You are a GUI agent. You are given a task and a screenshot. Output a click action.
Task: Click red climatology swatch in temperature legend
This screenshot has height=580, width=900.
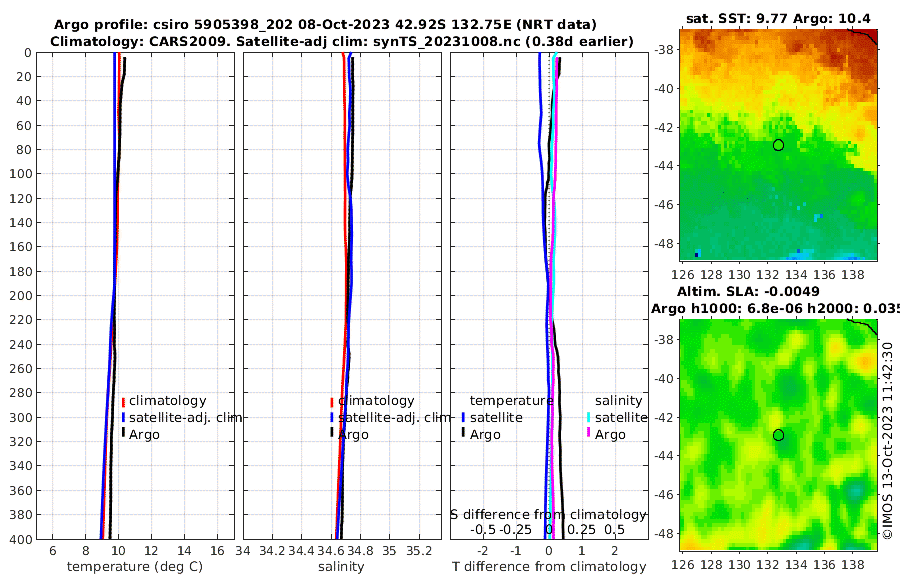pos(123,402)
